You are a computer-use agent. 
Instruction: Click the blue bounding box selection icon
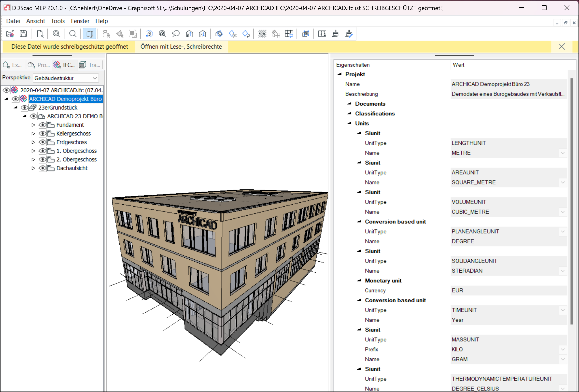(305, 34)
